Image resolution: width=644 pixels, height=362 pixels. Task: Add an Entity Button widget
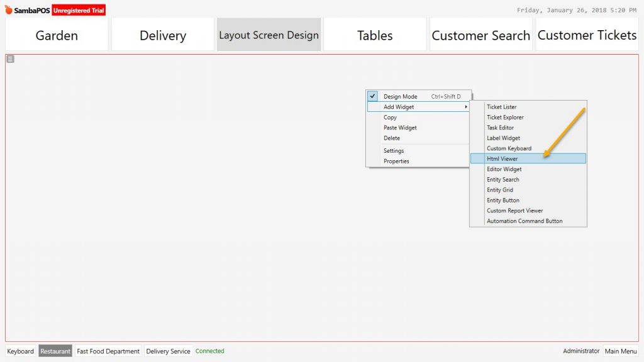tap(528, 200)
